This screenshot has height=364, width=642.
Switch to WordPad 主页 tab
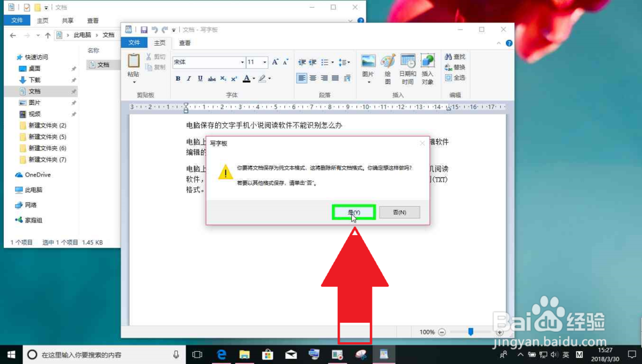[160, 42]
